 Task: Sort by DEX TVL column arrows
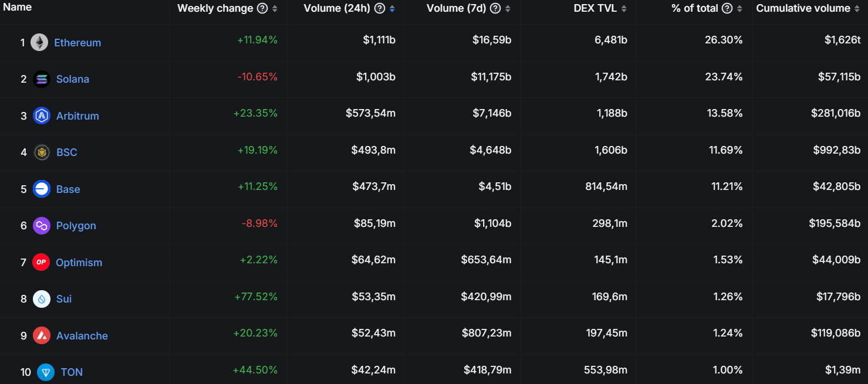coord(624,8)
